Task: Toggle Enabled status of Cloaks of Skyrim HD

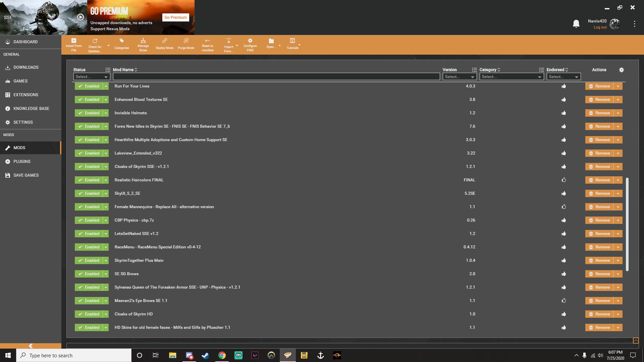Action: (x=89, y=314)
